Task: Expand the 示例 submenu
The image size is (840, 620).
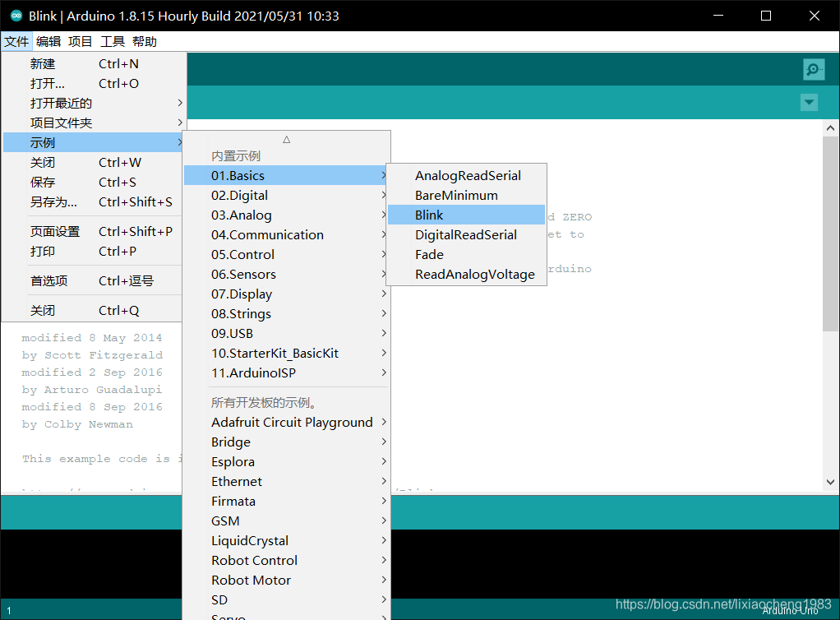Action: coord(94,142)
